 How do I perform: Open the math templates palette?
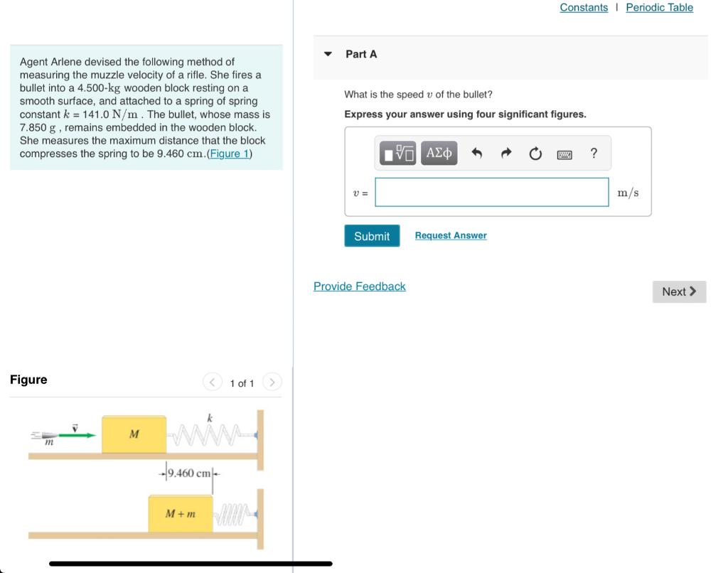pyautogui.click(x=398, y=152)
